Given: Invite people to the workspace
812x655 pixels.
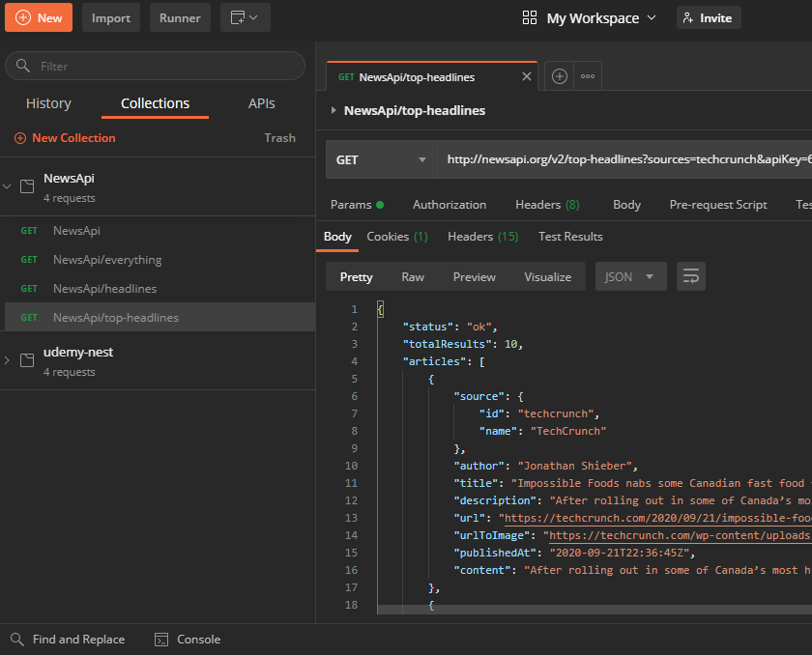Looking at the screenshot, I should [x=708, y=17].
